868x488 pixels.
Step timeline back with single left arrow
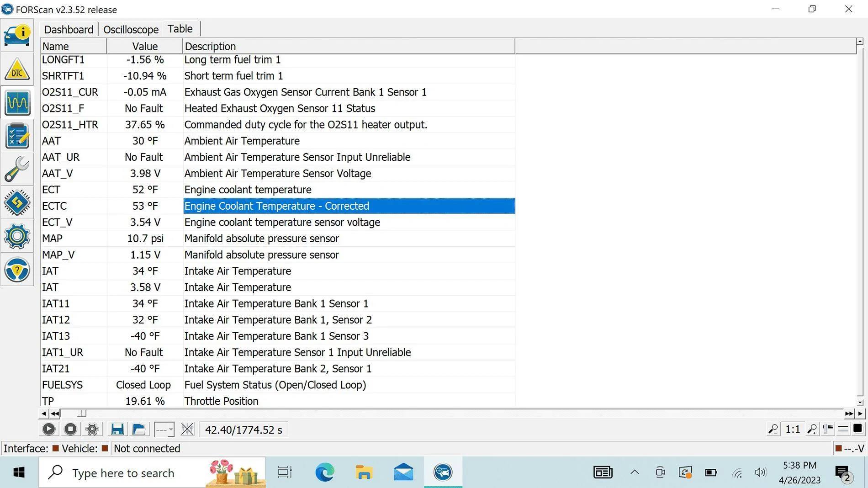[43, 414]
